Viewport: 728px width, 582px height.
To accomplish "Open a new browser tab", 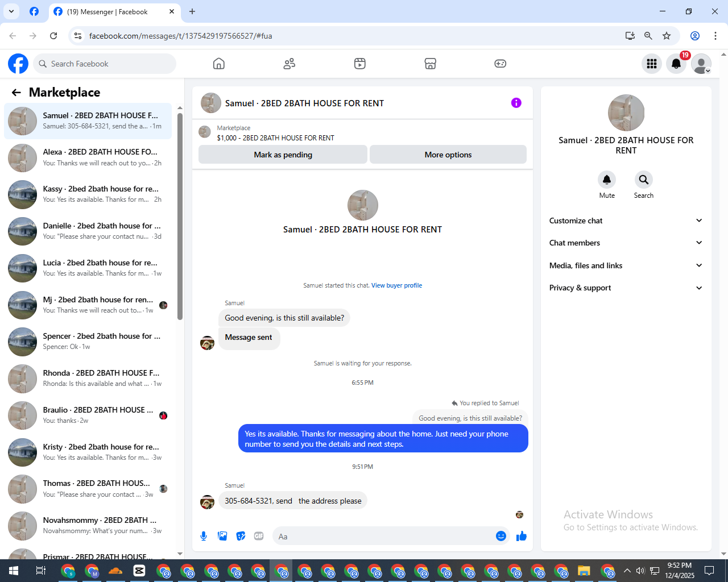I will point(192,11).
